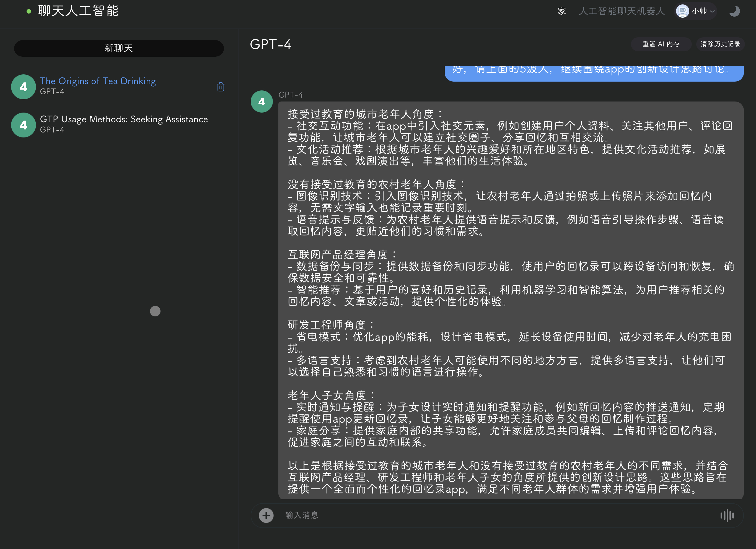Click the green 4 icon of Tea Drinking chat
756x549 pixels.
tap(23, 87)
